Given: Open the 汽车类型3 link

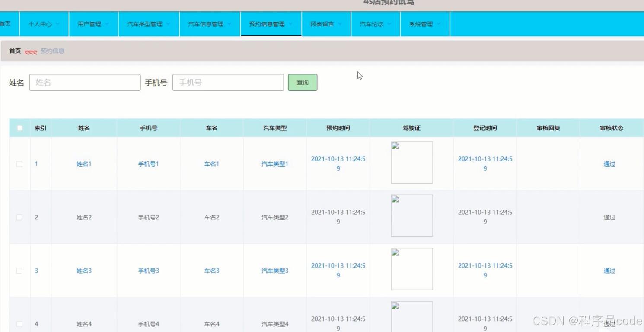Looking at the screenshot, I should coord(274,271).
